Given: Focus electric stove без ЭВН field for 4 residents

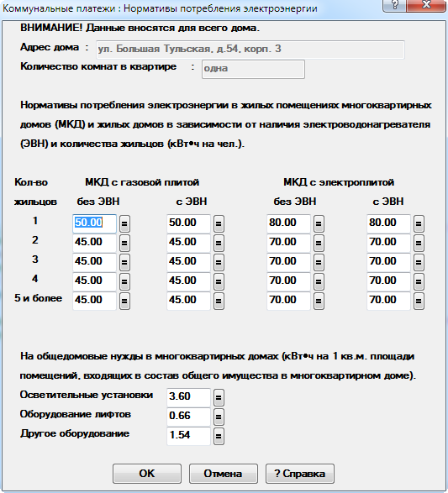Looking at the screenshot, I should [288, 281].
